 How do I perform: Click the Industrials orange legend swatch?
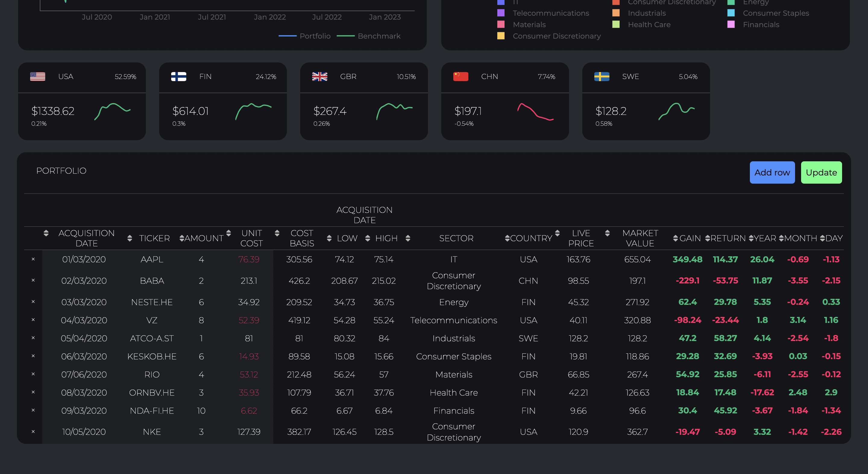[x=616, y=13]
